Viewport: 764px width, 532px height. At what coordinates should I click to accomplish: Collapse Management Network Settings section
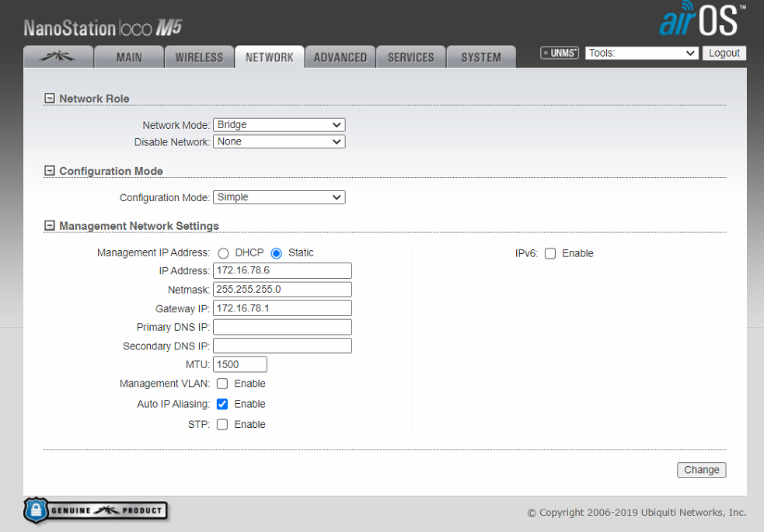pyautogui.click(x=49, y=226)
